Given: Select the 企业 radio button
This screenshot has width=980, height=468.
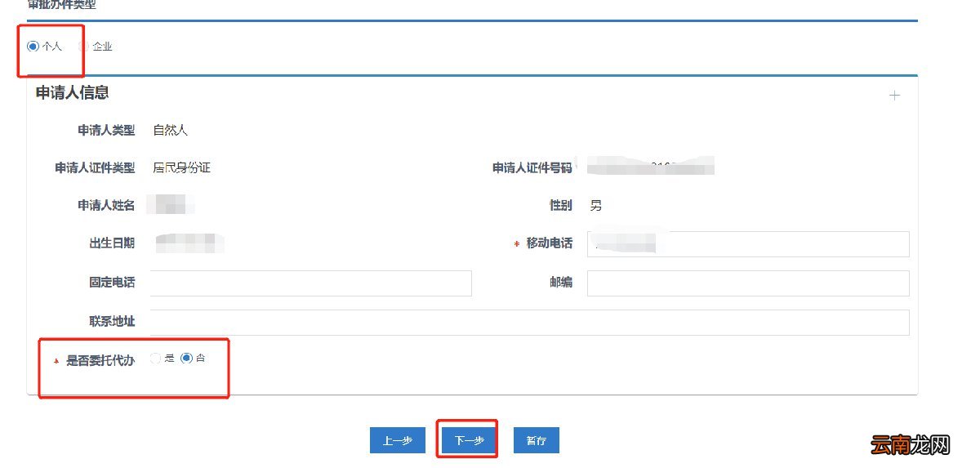Looking at the screenshot, I should [x=83, y=47].
